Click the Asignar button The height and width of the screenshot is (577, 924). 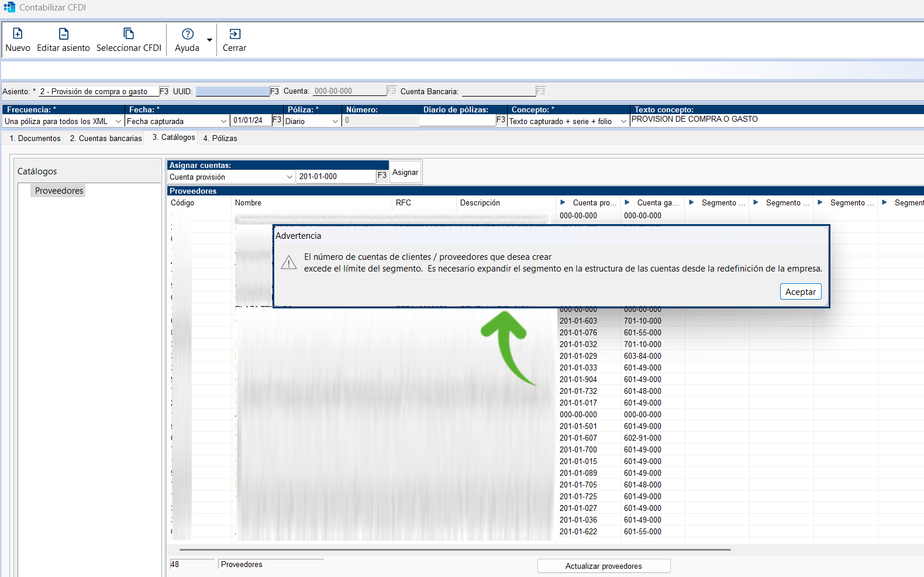pyautogui.click(x=405, y=173)
